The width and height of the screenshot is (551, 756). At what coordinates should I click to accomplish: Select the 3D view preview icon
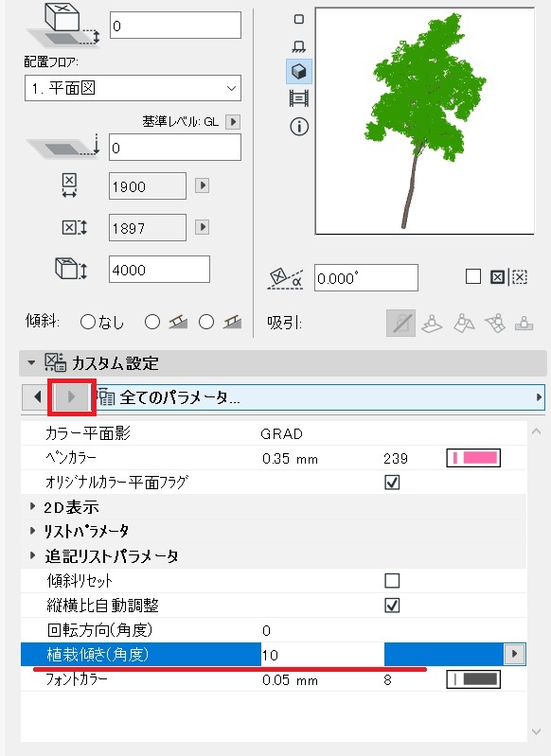pyautogui.click(x=299, y=72)
